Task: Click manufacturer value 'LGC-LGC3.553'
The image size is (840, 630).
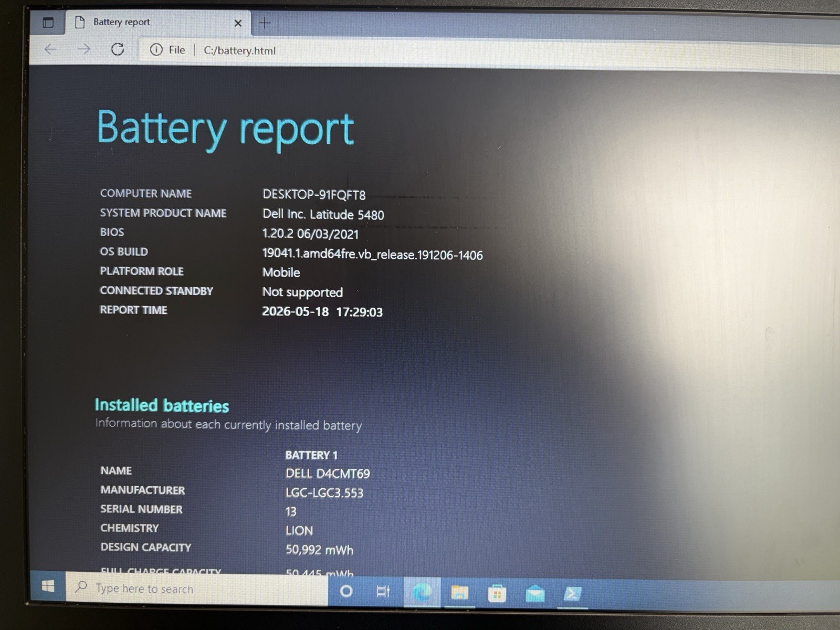Action: tap(324, 492)
